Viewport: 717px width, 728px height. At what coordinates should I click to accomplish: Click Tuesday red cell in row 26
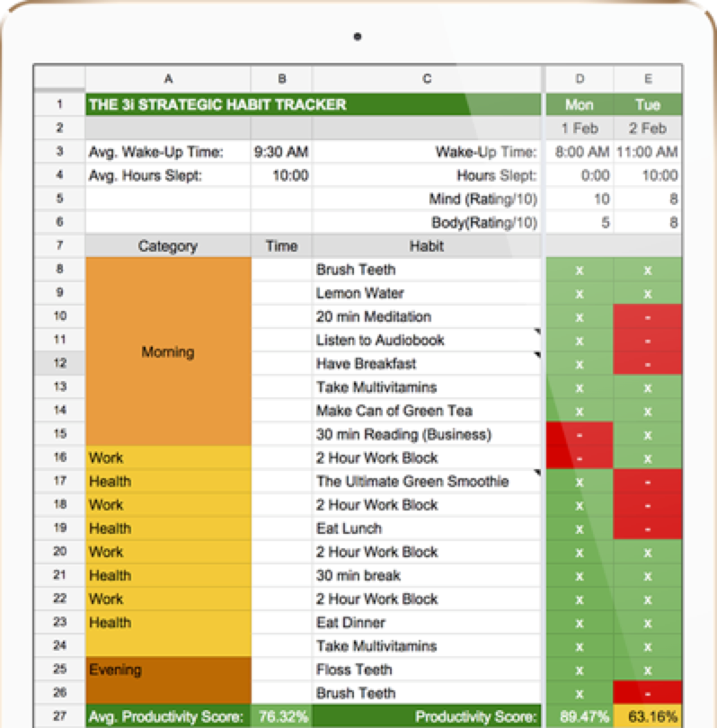pos(648,693)
